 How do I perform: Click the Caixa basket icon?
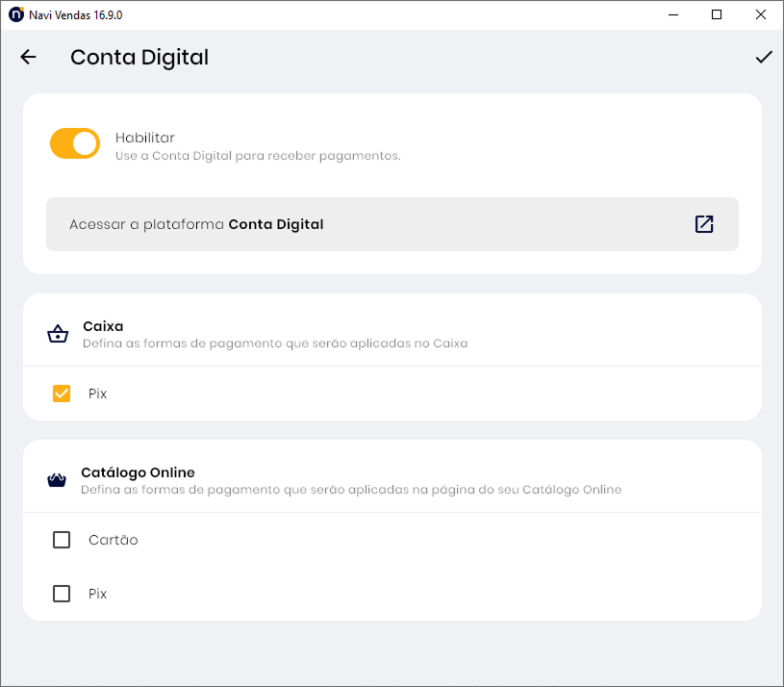click(58, 334)
